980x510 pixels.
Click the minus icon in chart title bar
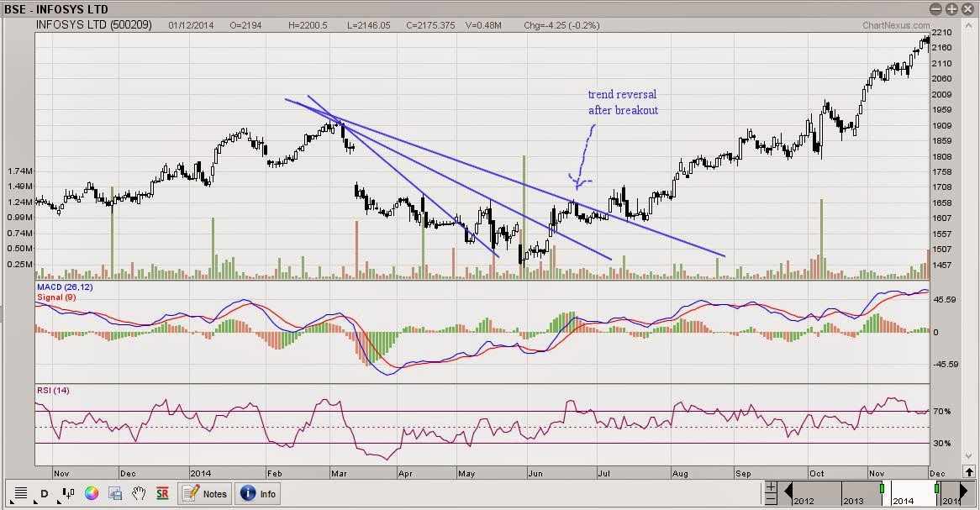[x=935, y=8]
